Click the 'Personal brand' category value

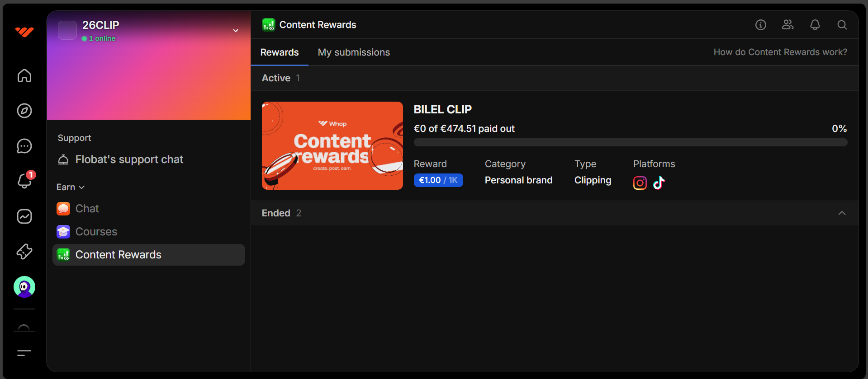coord(519,180)
